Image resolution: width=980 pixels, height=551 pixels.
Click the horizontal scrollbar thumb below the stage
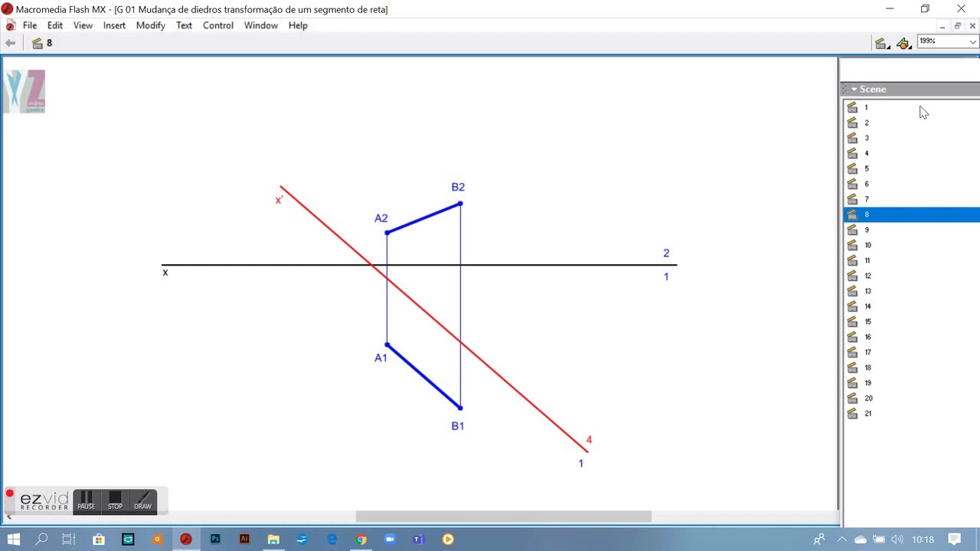point(504,517)
